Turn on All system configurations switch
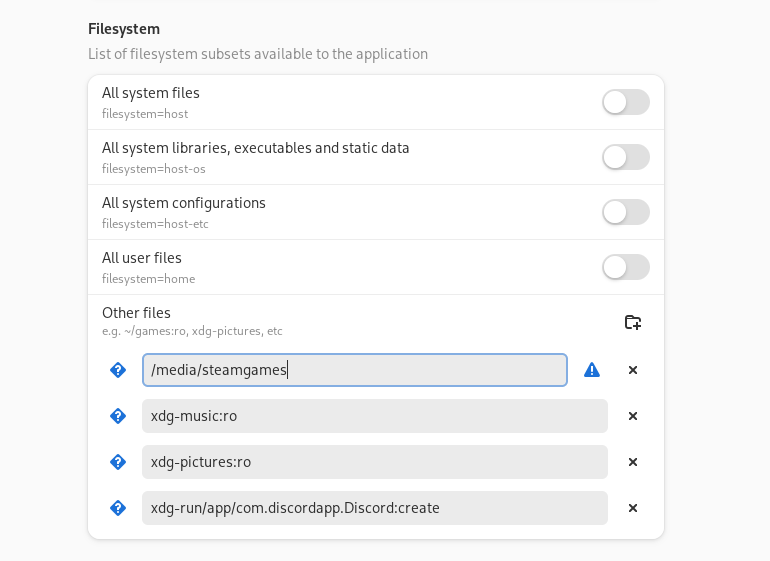The height and width of the screenshot is (561, 770). click(626, 212)
